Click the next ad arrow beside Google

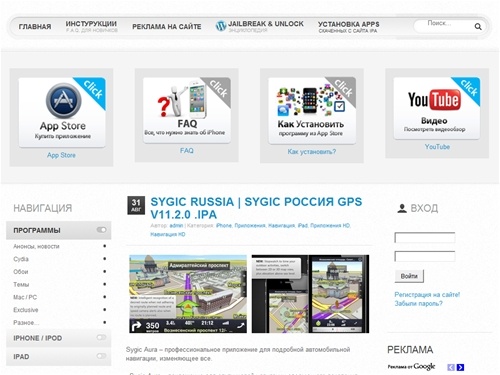460,367
